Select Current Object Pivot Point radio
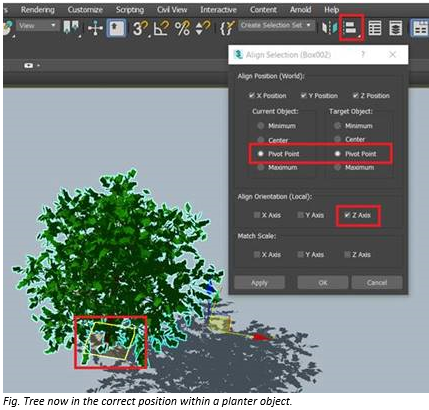 pyautogui.click(x=261, y=154)
